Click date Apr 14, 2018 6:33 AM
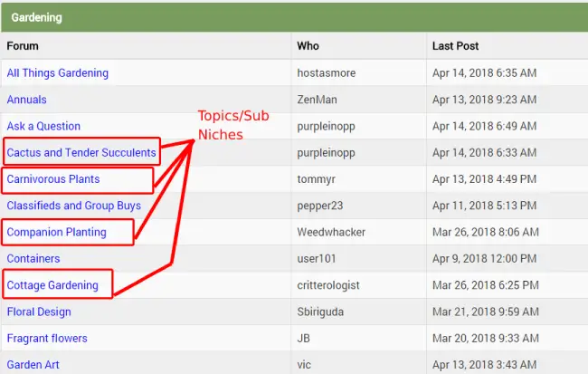The image size is (588, 374). (485, 153)
